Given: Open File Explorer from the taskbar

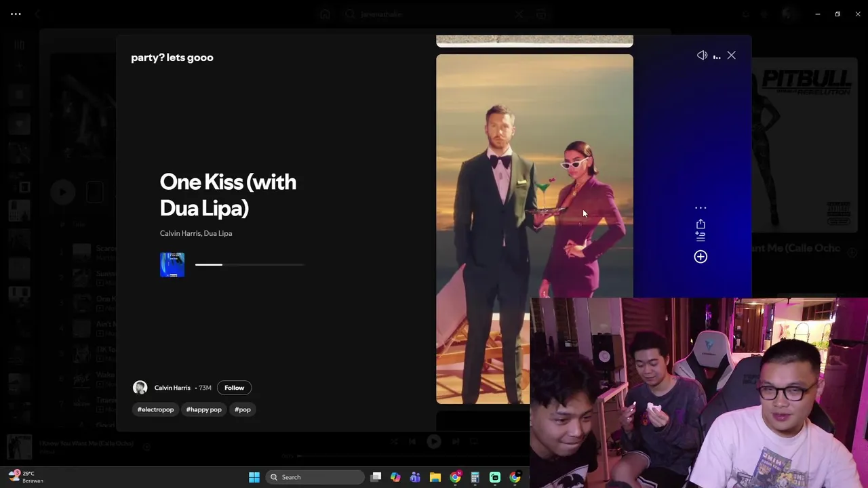Looking at the screenshot, I should point(435,477).
